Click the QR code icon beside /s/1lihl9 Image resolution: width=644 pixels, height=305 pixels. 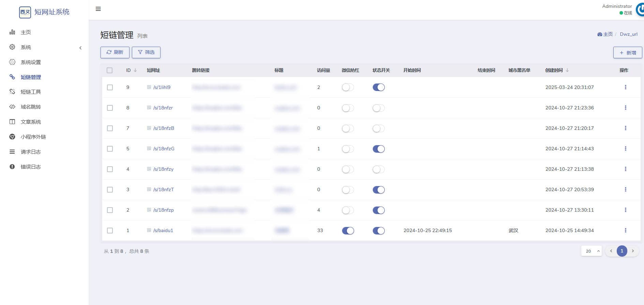pos(149,87)
